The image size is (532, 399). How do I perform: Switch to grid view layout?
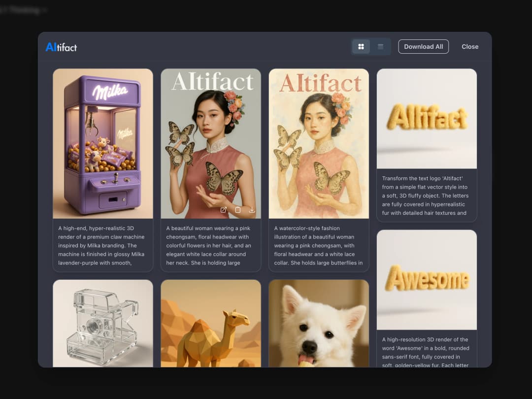tap(361, 47)
